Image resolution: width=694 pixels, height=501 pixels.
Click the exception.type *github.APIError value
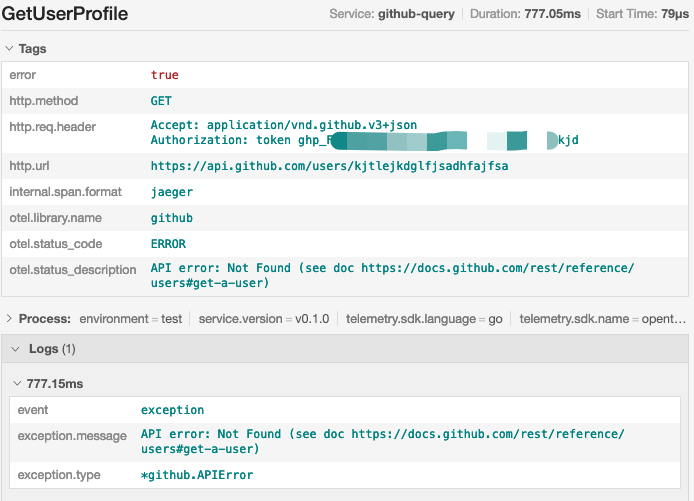tap(197, 475)
